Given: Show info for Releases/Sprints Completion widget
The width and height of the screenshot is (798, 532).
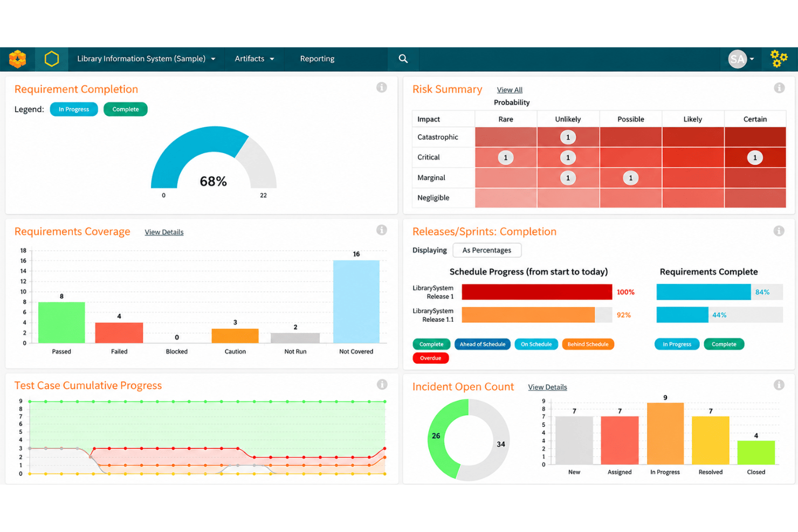Looking at the screenshot, I should click(x=779, y=231).
